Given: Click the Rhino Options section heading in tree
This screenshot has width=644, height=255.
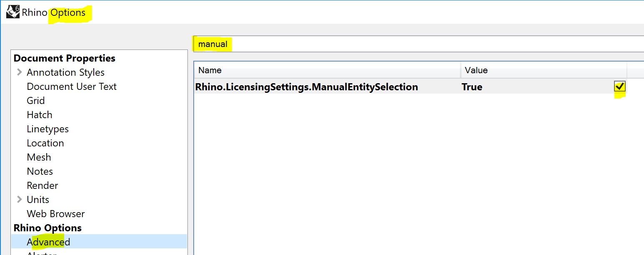Looking at the screenshot, I should click(47, 228).
